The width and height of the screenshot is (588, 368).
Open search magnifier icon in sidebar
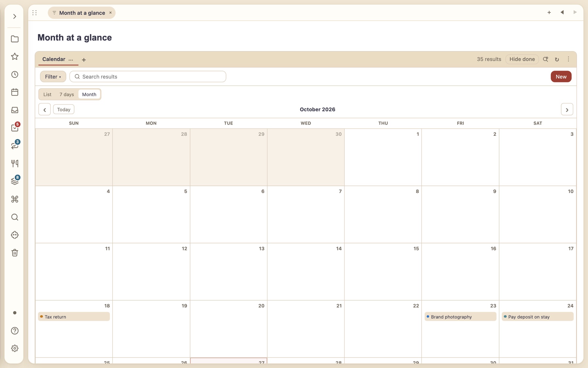(x=15, y=217)
